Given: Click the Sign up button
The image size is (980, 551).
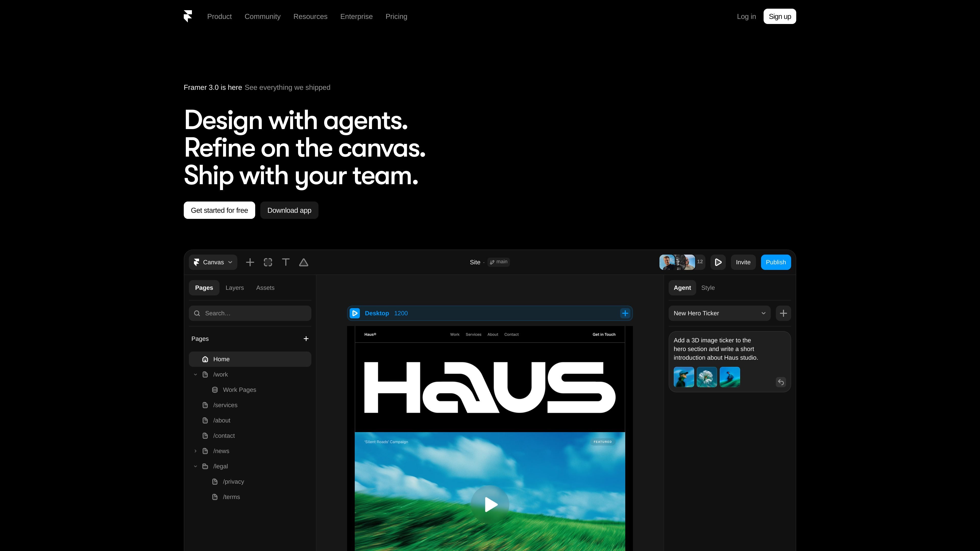Looking at the screenshot, I should click(x=780, y=16).
